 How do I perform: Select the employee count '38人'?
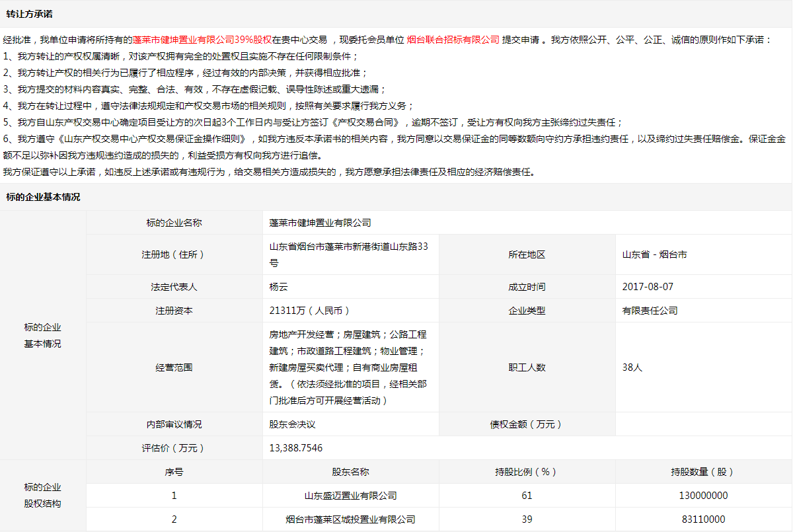(x=632, y=367)
